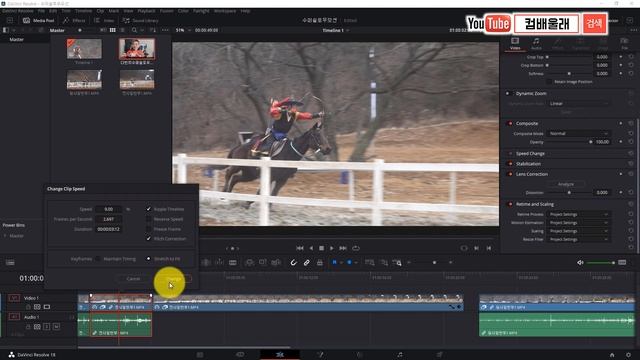The image size is (640, 360).
Task: Toggle Composite section enable dot
Action: [510, 123]
